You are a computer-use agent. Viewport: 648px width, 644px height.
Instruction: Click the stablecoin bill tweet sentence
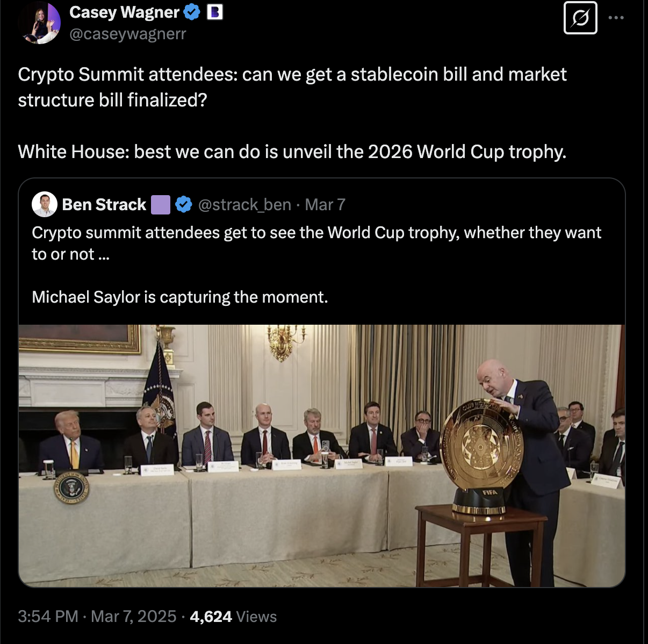point(292,87)
